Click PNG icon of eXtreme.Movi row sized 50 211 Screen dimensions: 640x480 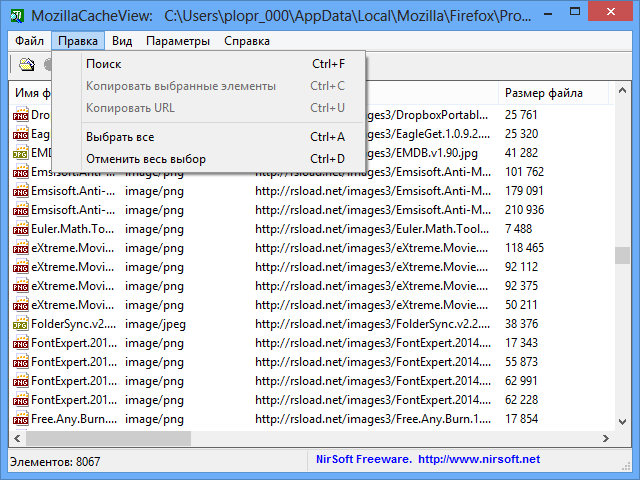tap(20, 305)
